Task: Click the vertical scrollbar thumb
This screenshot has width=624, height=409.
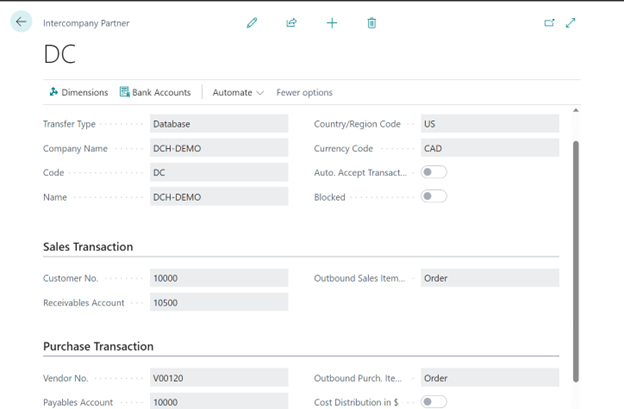Action: [x=575, y=261]
